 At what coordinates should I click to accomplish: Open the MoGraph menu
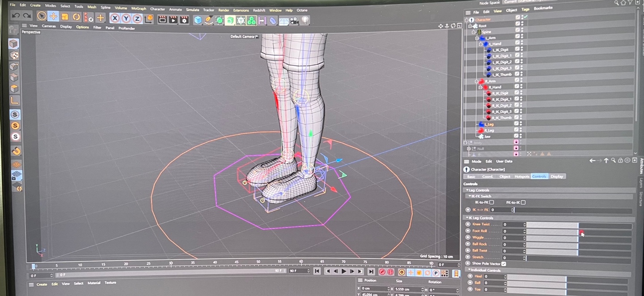tap(139, 8)
